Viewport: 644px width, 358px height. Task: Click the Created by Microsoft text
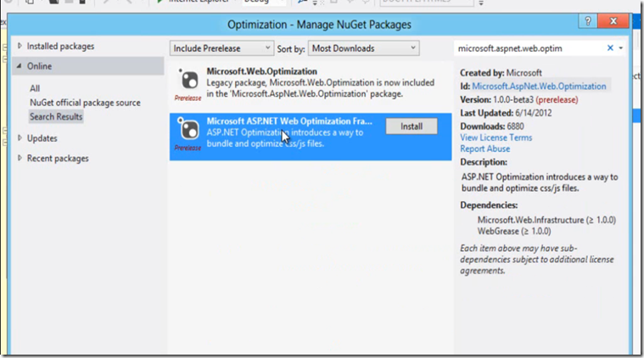click(501, 73)
